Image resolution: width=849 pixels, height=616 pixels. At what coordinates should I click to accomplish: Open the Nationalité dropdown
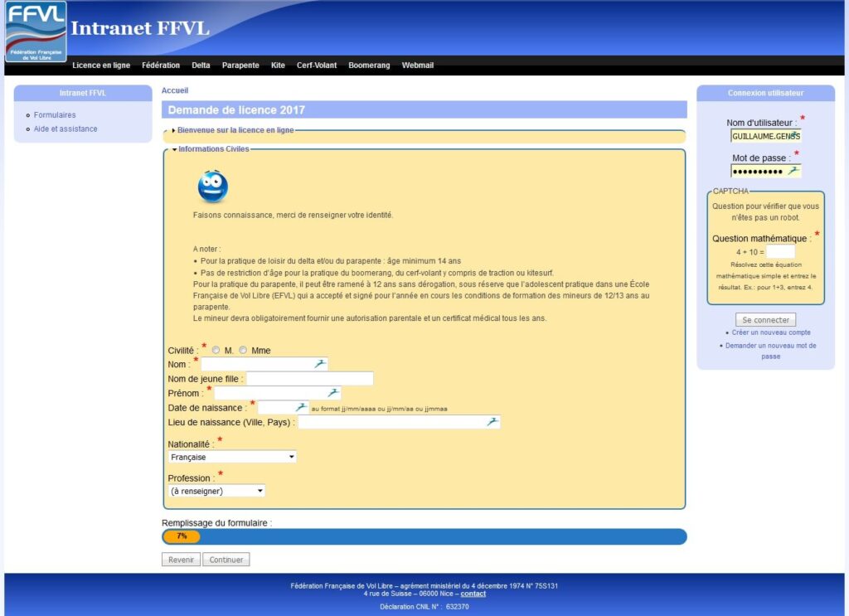pos(232,457)
